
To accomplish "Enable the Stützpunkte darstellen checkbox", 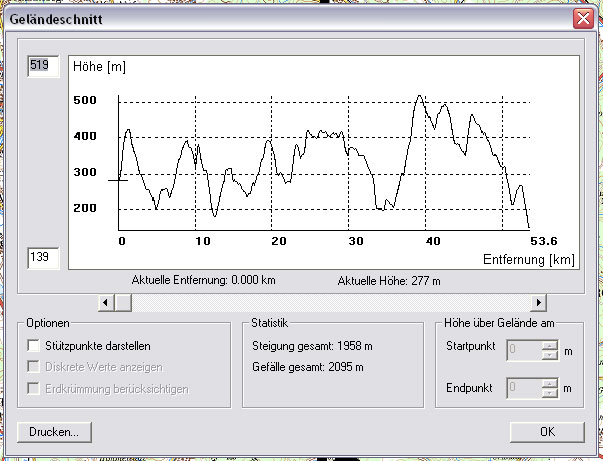I will (x=35, y=345).
